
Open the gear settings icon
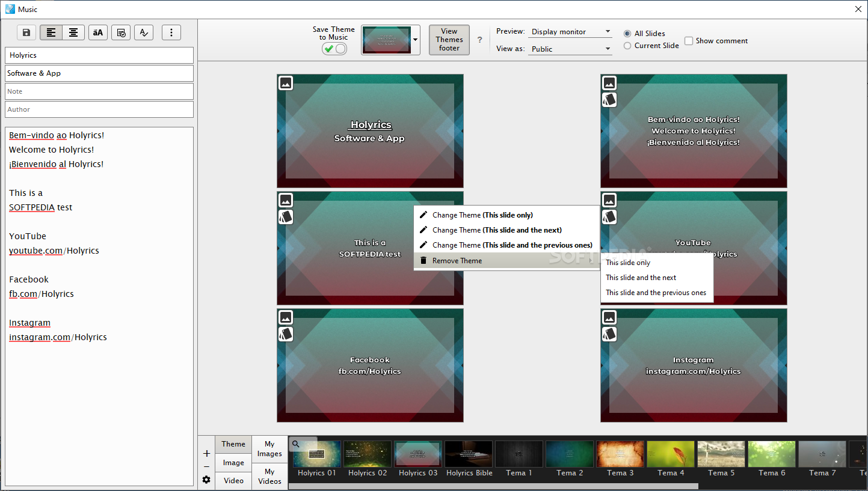206,480
